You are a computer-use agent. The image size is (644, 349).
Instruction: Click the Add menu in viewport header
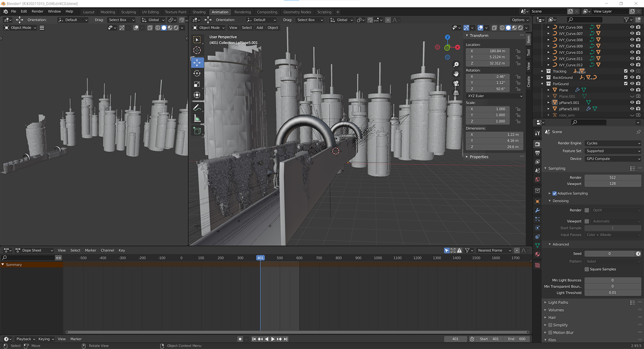(260, 28)
